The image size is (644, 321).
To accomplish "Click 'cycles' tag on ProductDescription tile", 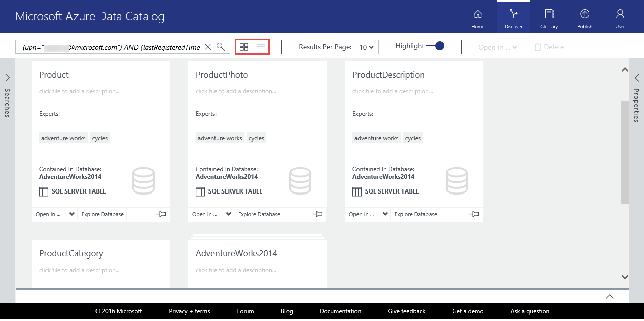I will (x=413, y=138).
